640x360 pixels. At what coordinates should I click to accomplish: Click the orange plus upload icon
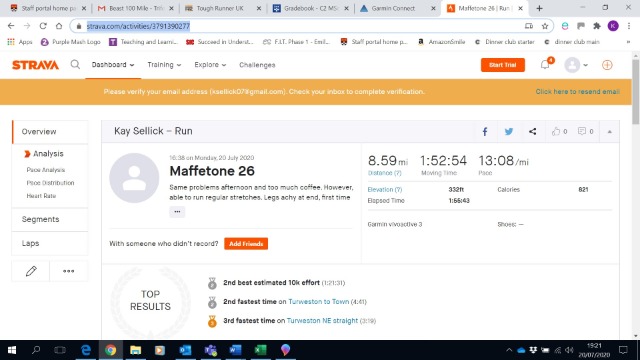607,65
